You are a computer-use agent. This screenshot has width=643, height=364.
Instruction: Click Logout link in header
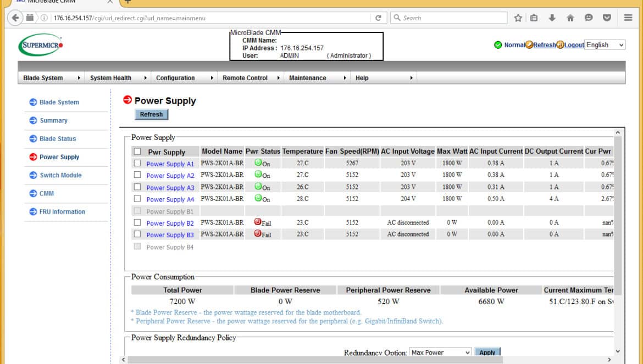coord(574,45)
